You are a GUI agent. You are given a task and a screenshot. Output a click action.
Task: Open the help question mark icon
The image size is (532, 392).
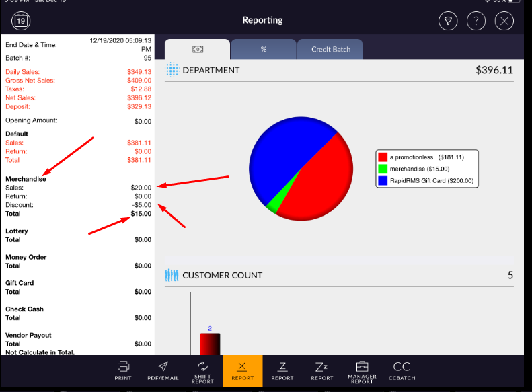click(x=476, y=21)
